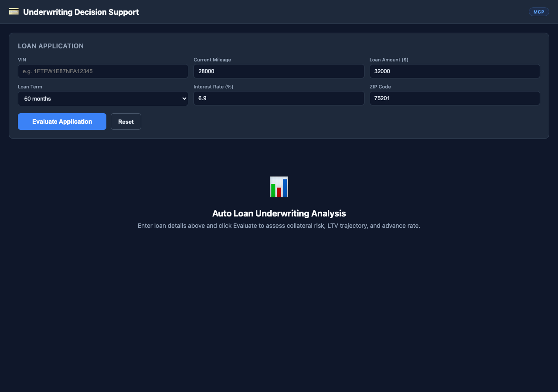Viewport: 558px width, 392px height.
Task: Click the MCP badge in the top right
Action: click(x=539, y=12)
